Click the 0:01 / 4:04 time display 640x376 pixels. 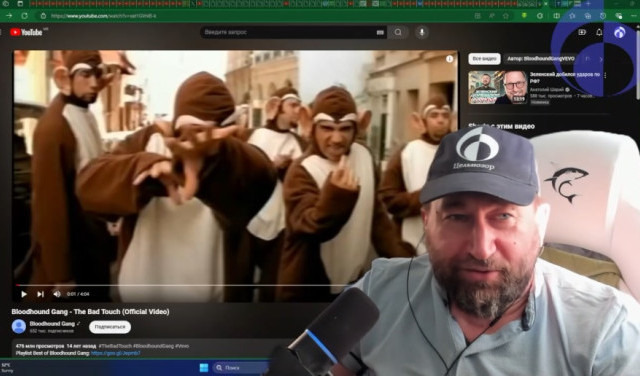click(x=78, y=294)
